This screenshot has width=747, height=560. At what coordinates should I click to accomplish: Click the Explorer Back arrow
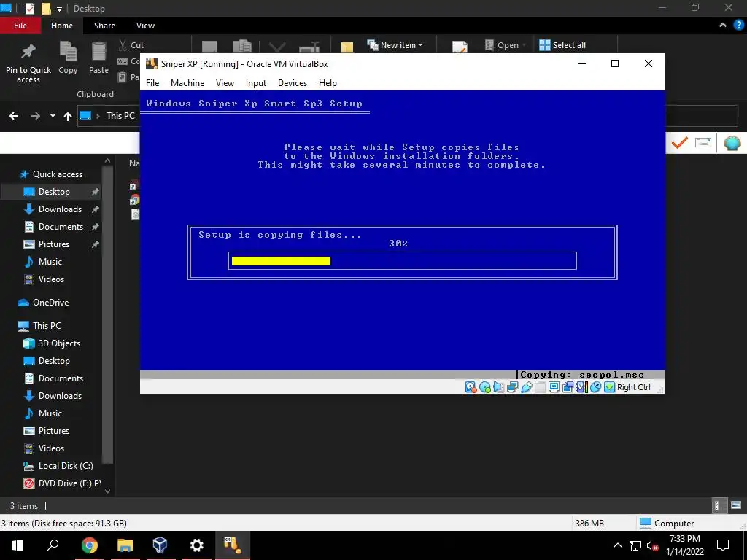14,116
